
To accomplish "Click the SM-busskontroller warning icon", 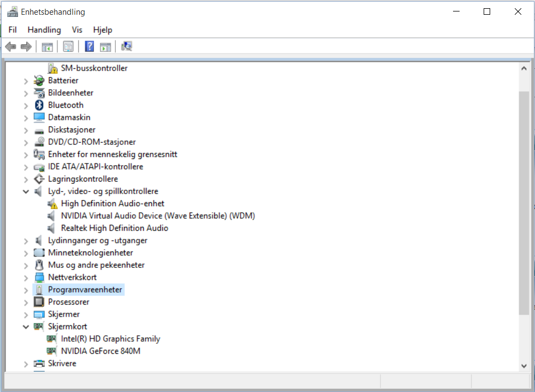I will pos(52,68).
